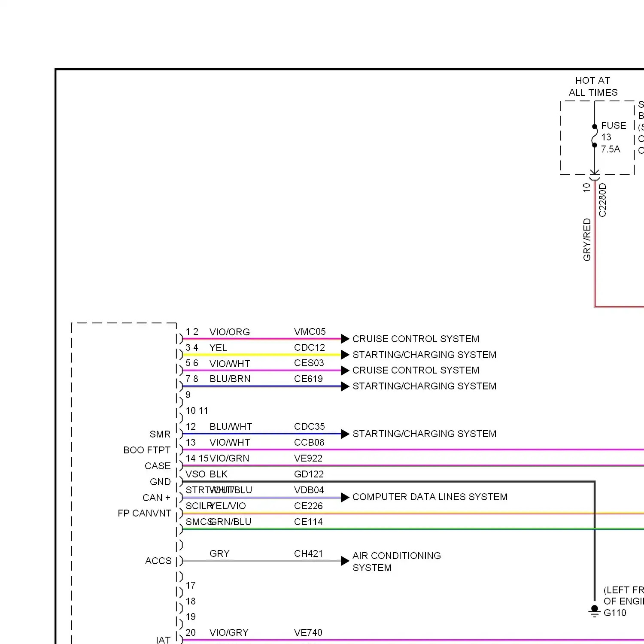Click pin number 20

(191, 632)
